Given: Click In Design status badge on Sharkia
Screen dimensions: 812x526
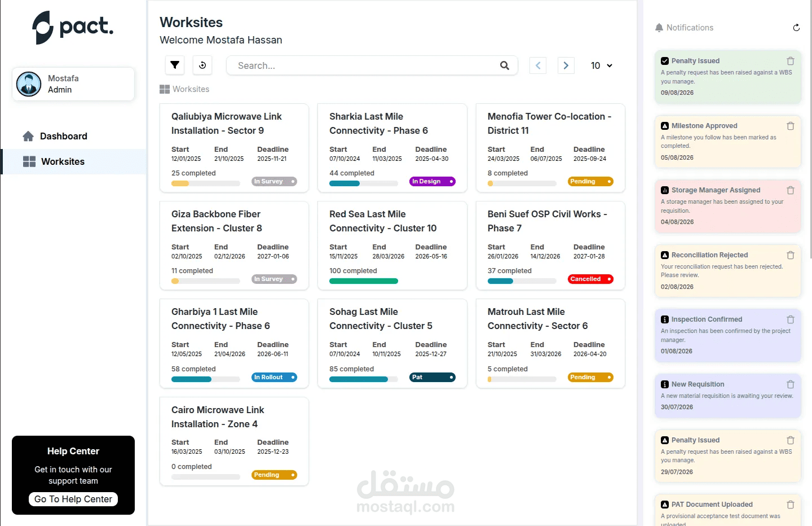Looking at the screenshot, I should click(x=433, y=182).
